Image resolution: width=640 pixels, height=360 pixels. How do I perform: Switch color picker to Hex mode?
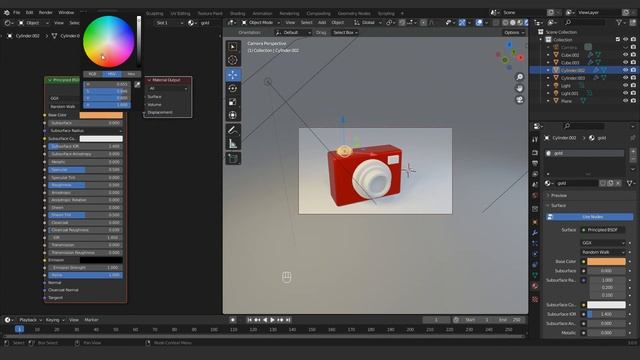pos(131,74)
